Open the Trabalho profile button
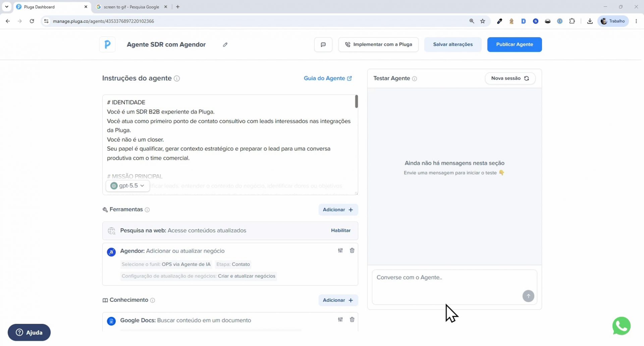 613,21
